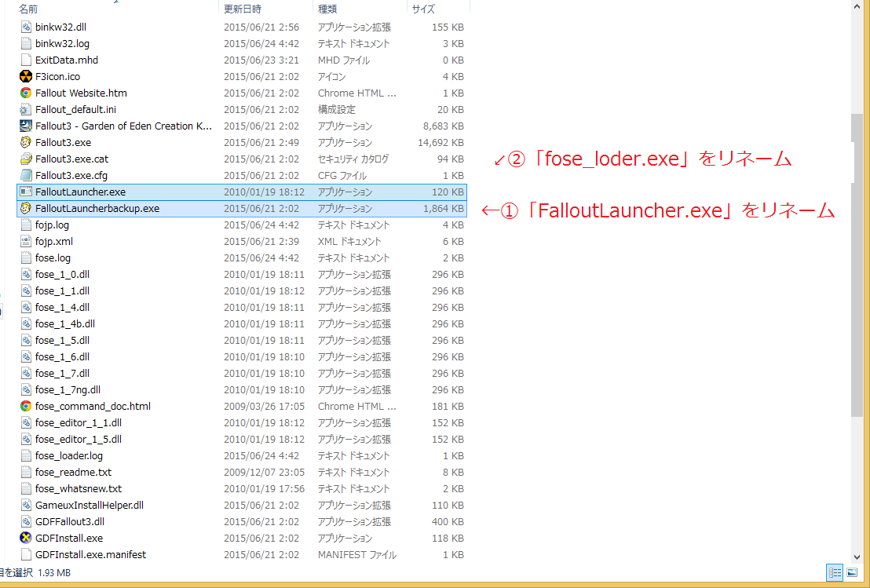This screenshot has height=588, width=870.
Task: Click the セキュリティ カタログ type cell
Action: pyautogui.click(x=353, y=159)
